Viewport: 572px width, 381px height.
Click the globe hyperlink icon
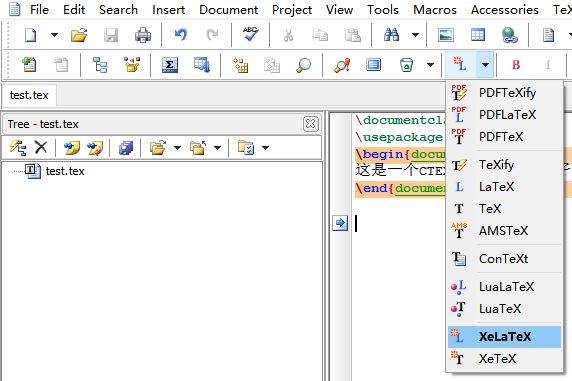click(x=510, y=35)
